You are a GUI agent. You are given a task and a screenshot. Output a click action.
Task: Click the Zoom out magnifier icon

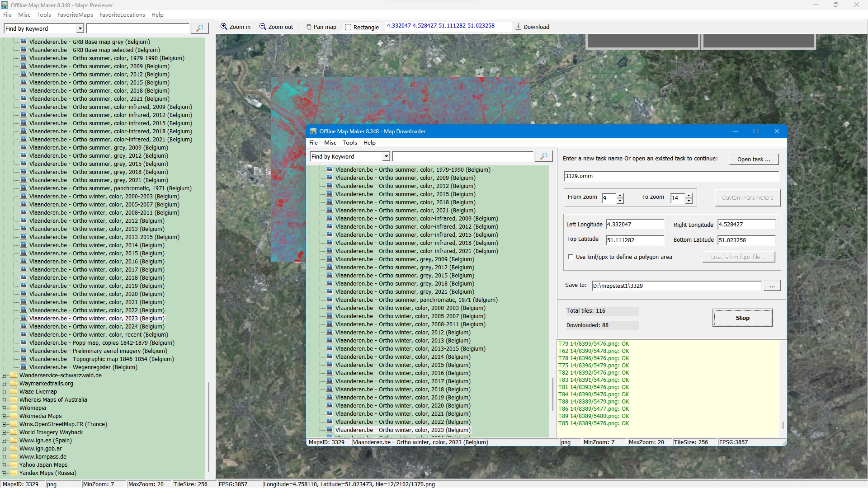pyautogui.click(x=263, y=27)
